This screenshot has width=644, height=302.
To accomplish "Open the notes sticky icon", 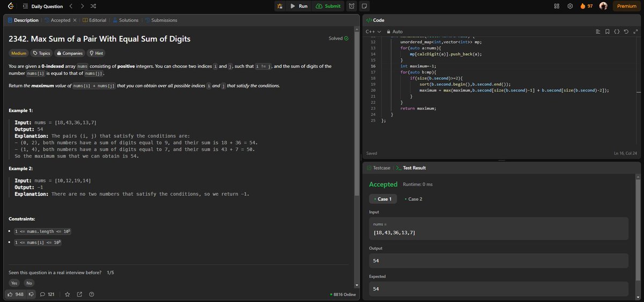I will coord(364,6).
